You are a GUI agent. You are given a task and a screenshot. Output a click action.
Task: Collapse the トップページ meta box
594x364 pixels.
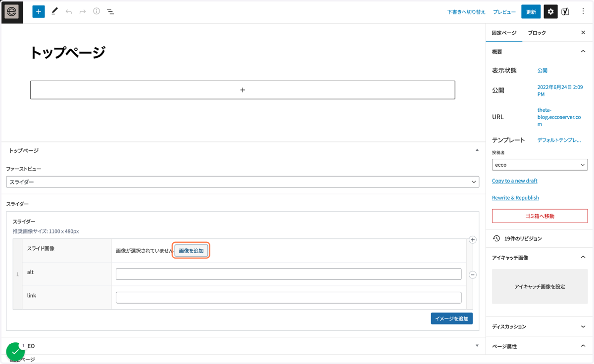(x=477, y=150)
